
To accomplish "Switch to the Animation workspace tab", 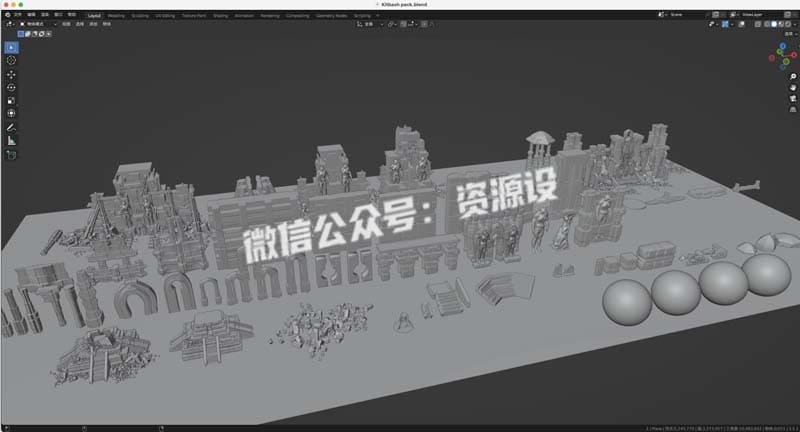I will [244, 15].
